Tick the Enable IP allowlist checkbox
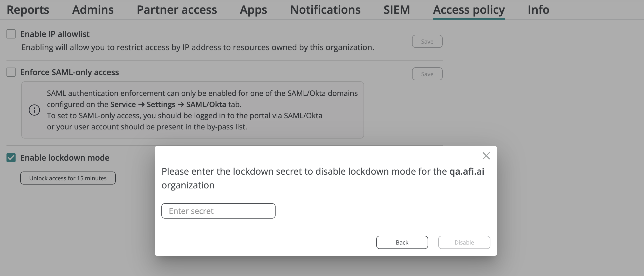This screenshot has height=276, width=644. pyautogui.click(x=11, y=34)
